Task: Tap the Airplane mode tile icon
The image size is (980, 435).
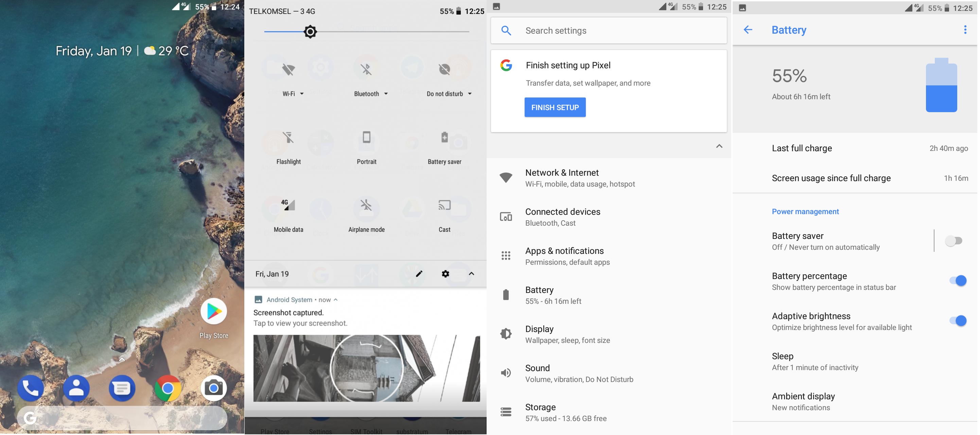Action: [366, 206]
